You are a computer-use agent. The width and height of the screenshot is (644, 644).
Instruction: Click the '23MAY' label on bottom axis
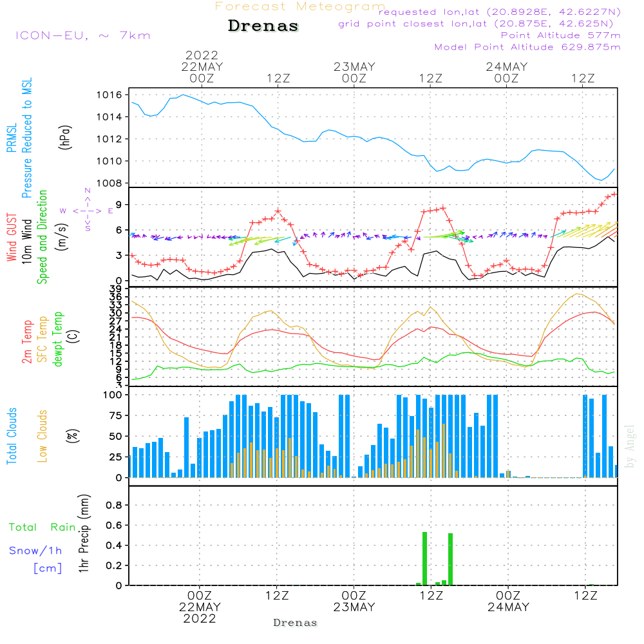354,607
